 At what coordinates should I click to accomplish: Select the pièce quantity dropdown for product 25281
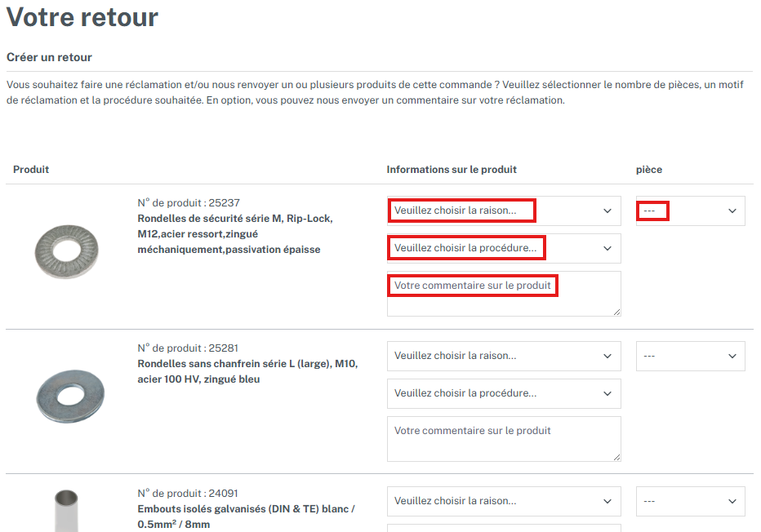[x=690, y=356]
